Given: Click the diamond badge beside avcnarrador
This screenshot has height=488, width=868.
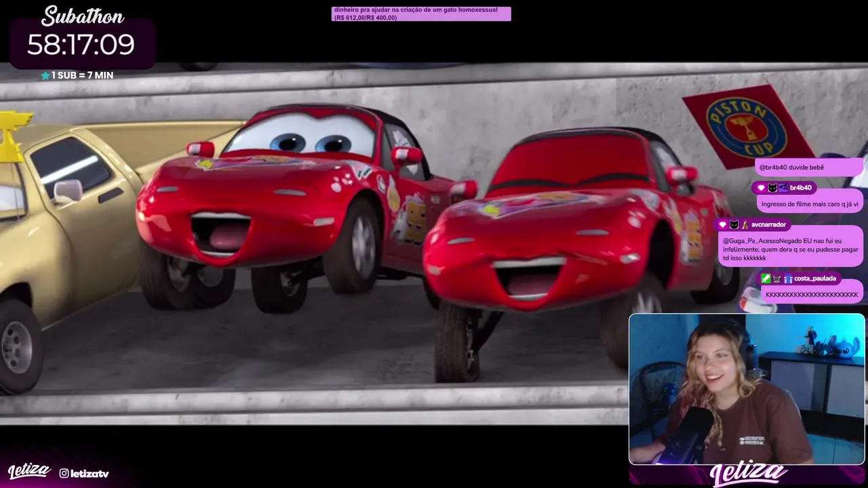Looking at the screenshot, I should 723,224.
